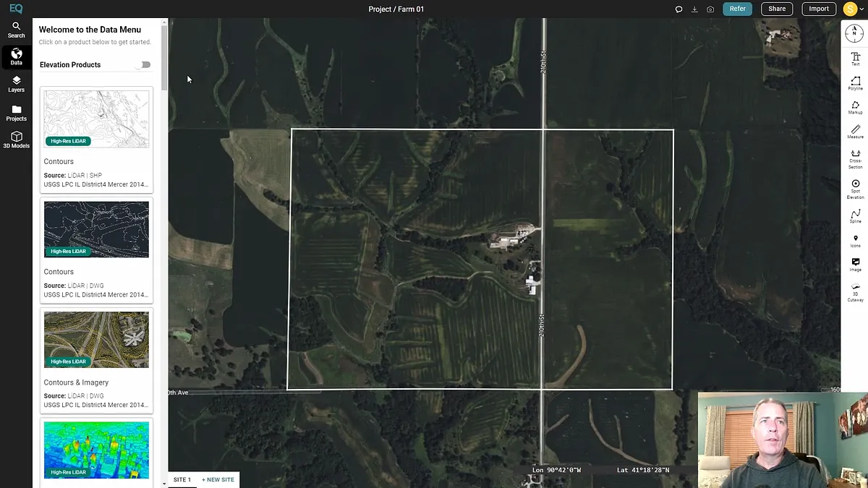Open comments via speech bubble icon

coord(678,9)
